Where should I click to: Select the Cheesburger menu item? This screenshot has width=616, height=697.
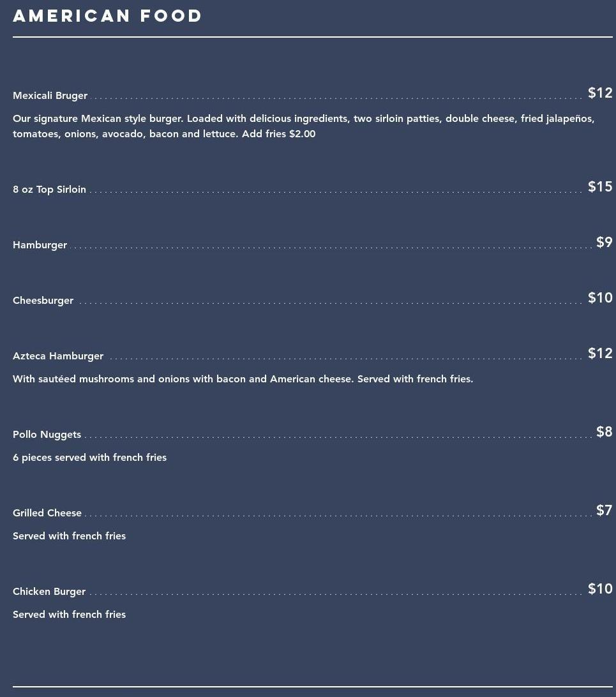pos(43,301)
